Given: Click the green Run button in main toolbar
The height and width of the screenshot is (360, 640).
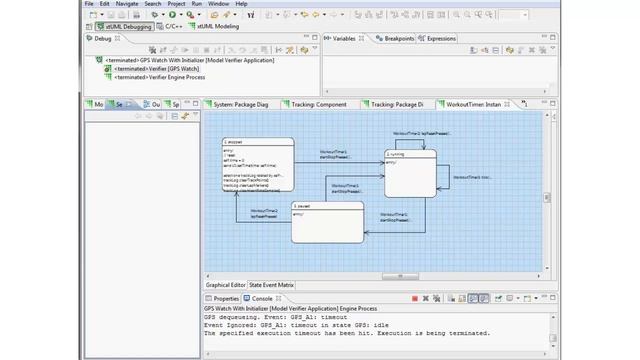Looking at the screenshot, I should 172,15.
